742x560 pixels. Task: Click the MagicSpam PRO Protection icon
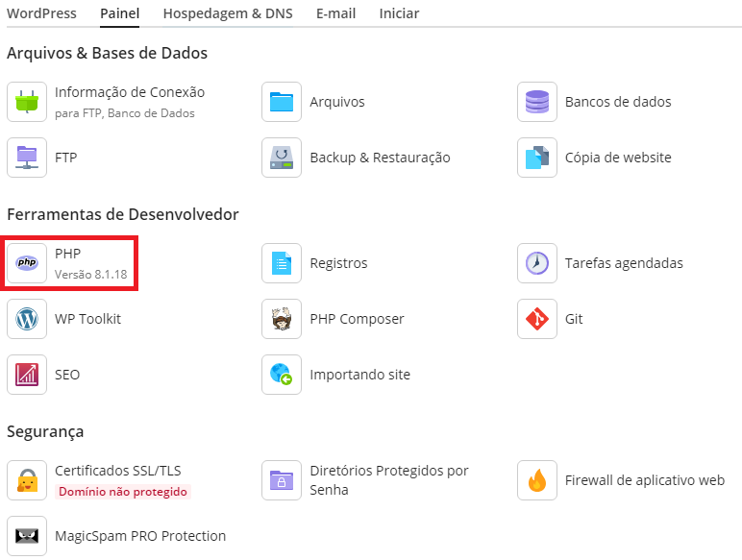(27, 536)
